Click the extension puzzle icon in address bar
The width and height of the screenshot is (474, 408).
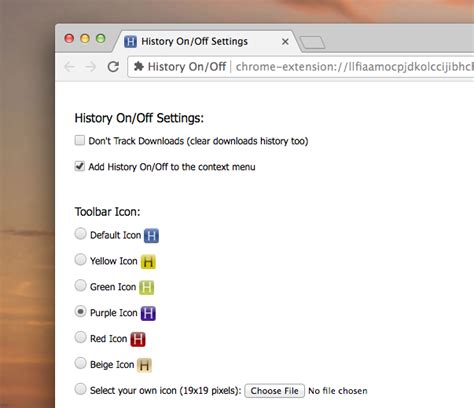coord(139,66)
